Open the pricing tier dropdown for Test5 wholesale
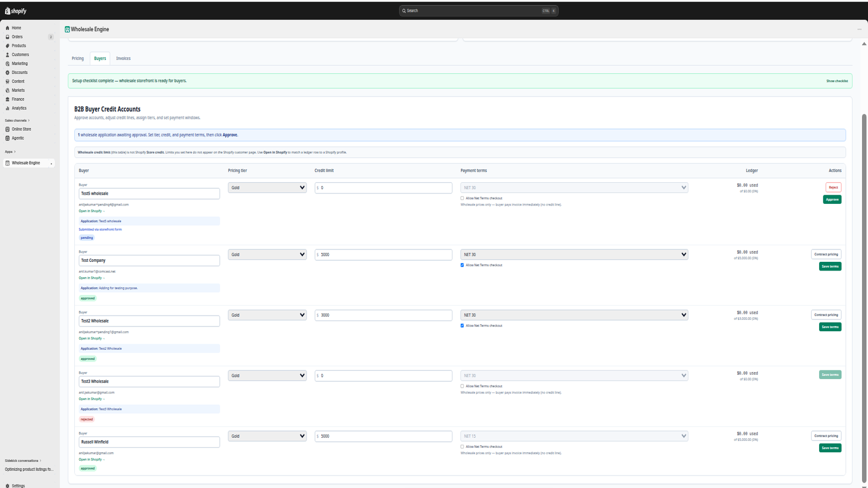Image resolution: width=868 pixels, height=488 pixels. pyautogui.click(x=267, y=188)
